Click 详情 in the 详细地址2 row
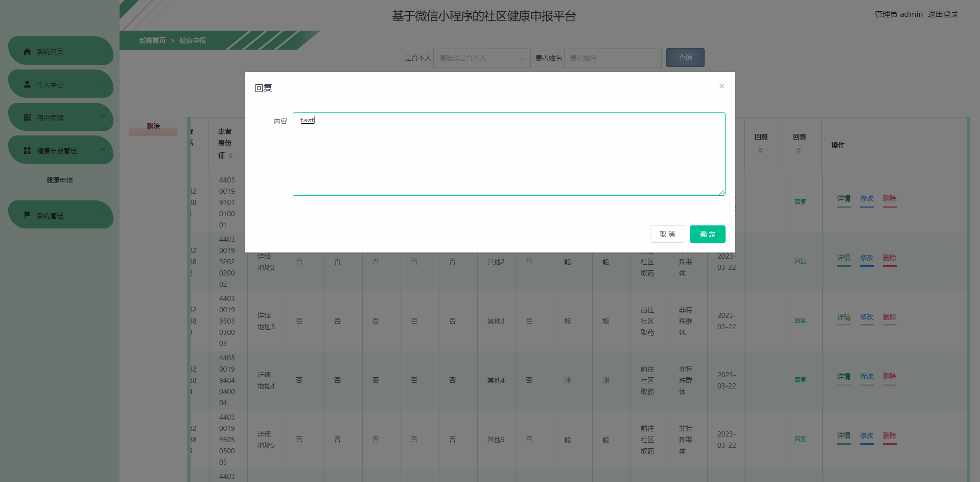 coord(844,258)
